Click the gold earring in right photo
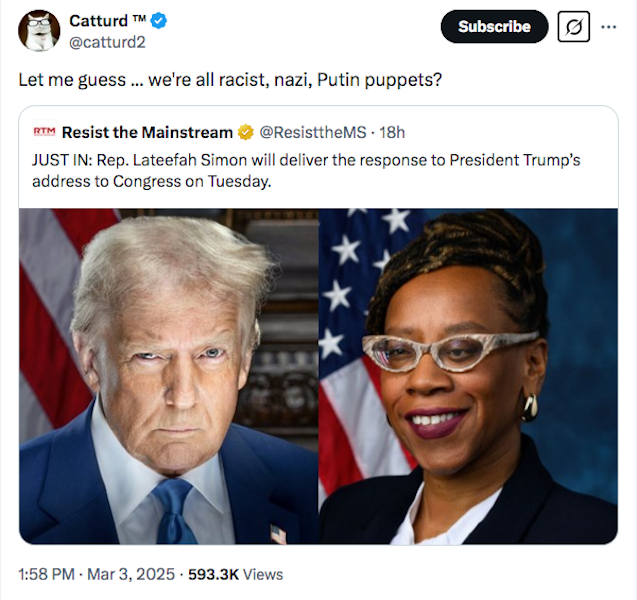This screenshot has width=637, height=600. pos(530,407)
